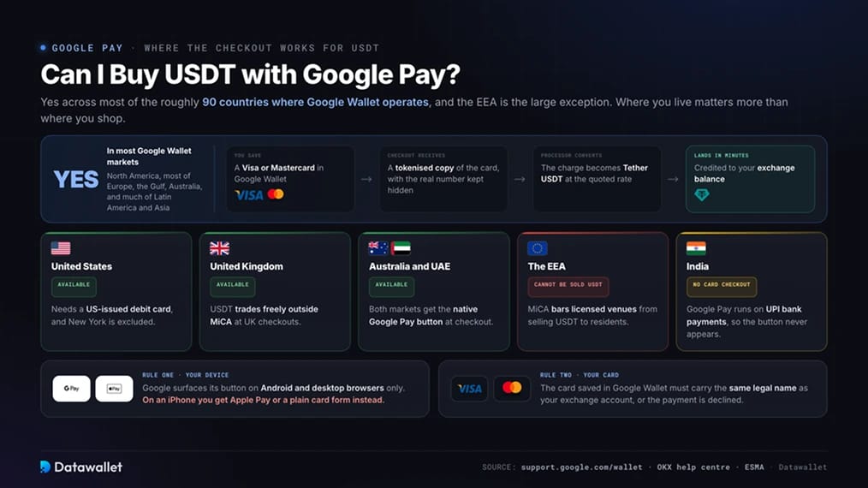This screenshot has height=488, width=868.
Task: Click the blue dot beside GOOGLE PAY
Action: point(43,48)
